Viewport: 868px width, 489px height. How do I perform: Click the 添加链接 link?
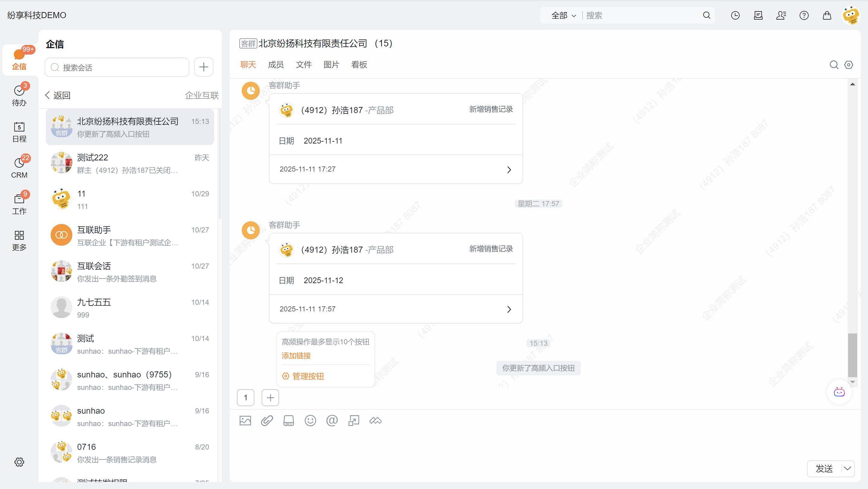[x=296, y=355]
